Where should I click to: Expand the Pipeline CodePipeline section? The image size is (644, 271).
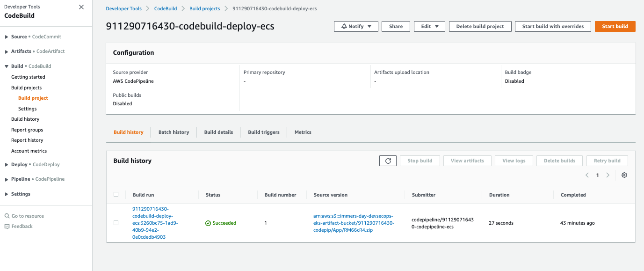click(x=7, y=179)
